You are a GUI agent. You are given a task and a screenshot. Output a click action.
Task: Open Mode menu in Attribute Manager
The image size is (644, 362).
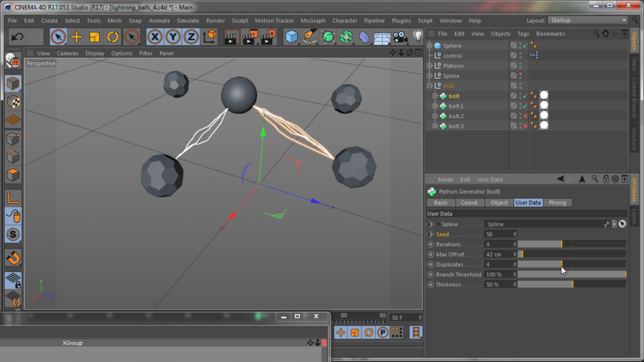445,179
